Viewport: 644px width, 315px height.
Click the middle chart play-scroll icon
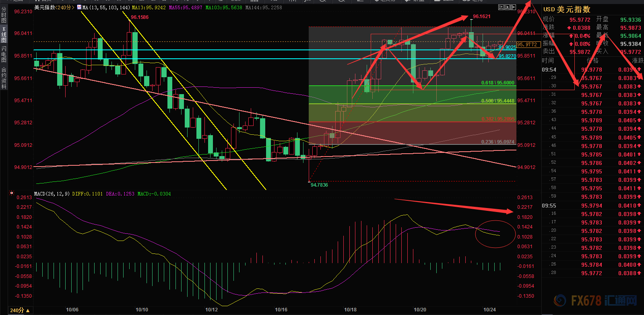pos(507,7)
